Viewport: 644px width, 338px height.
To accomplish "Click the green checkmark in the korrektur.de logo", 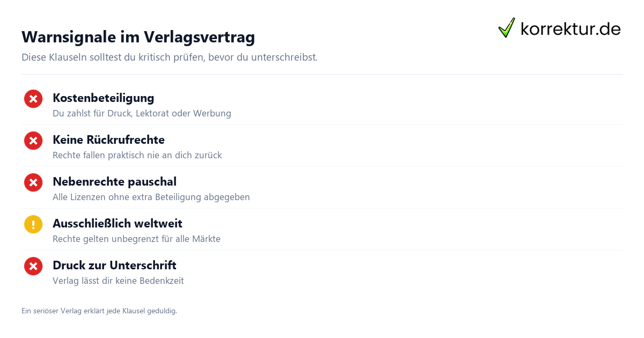I will click(x=507, y=28).
